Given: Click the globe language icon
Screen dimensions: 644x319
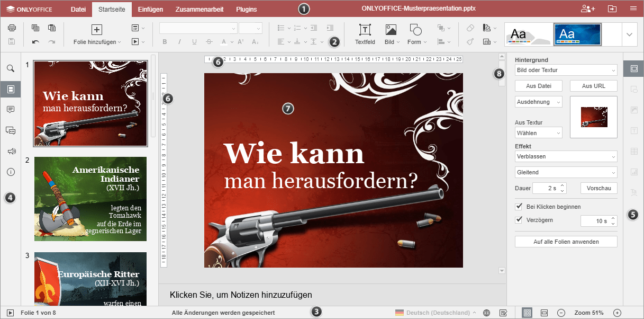Looking at the screenshot, I should click(486, 313).
